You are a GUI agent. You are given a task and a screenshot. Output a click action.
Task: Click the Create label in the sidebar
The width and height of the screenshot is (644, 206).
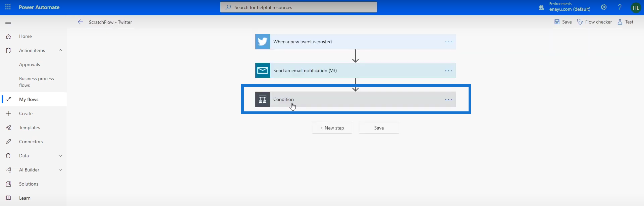pos(26,113)
